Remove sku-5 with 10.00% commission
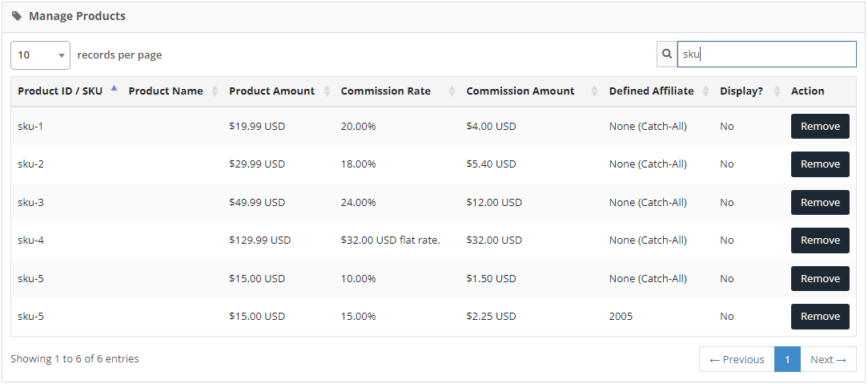Screen dimensions: 868x384 820,279
